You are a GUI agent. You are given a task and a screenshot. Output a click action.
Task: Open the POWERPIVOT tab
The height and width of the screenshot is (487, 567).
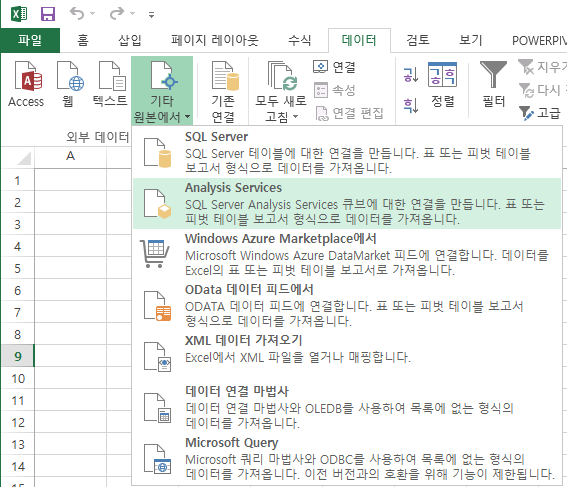tap(539, 40)
